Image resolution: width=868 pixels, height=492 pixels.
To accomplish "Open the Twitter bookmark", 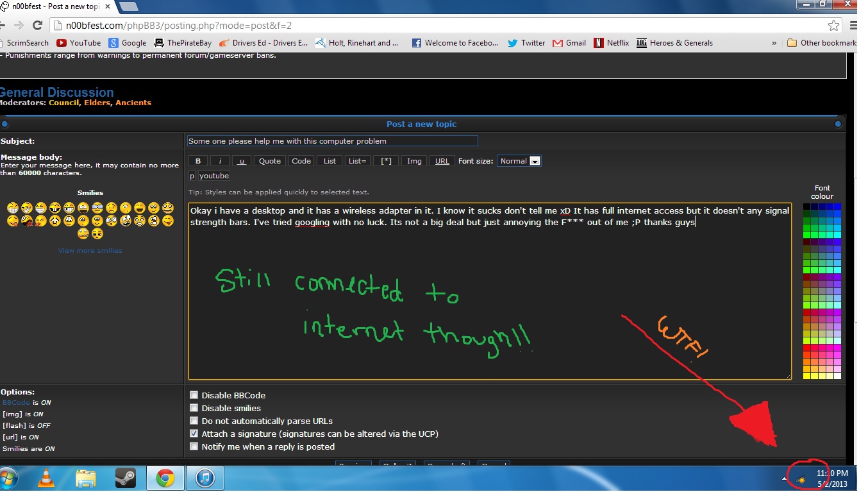I will click(526, 43).
